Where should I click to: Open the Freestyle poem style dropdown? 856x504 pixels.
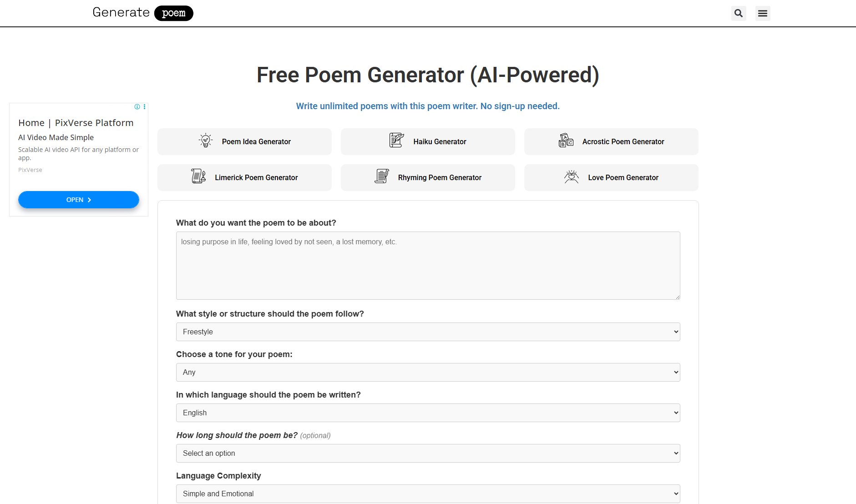[428, 332]
